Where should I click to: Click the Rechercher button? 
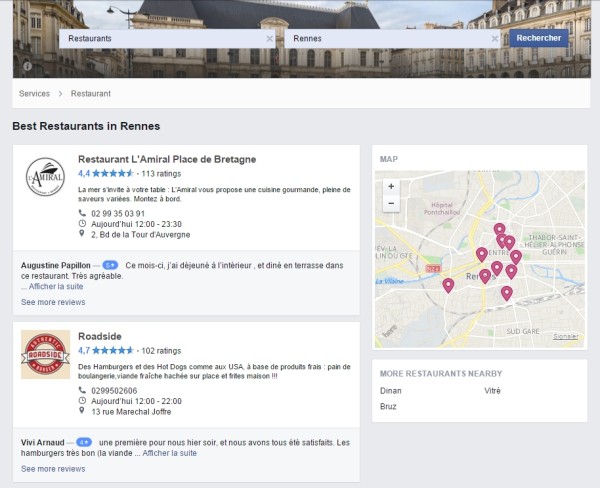(539, 38)
